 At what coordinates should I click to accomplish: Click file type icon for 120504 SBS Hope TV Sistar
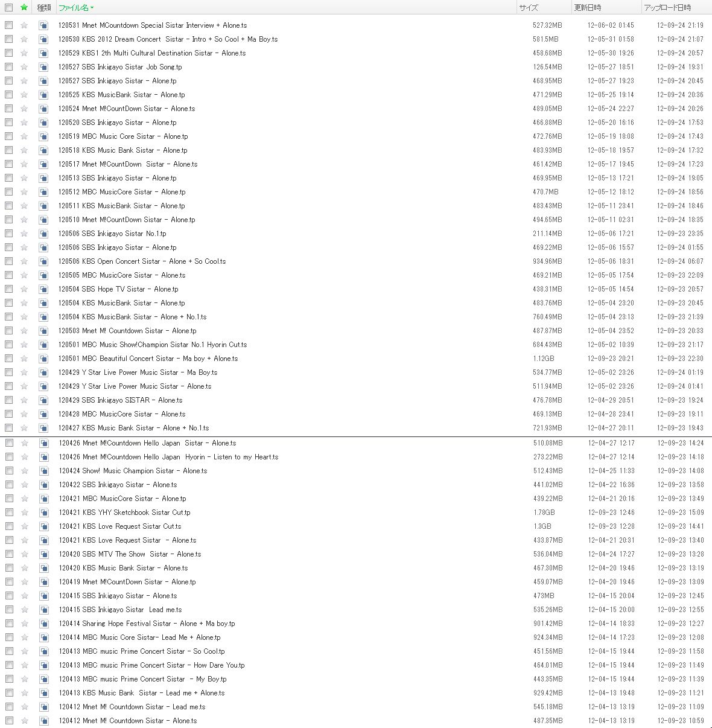[43, 289]
